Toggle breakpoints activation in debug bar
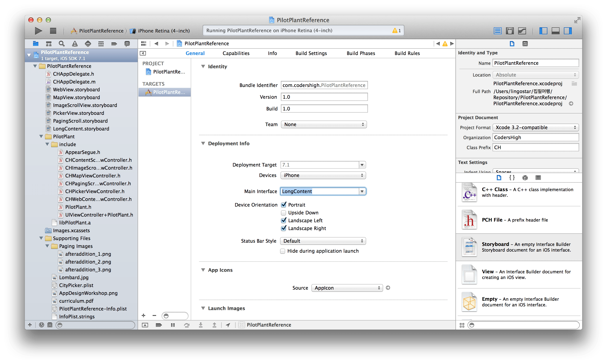The height and width of the screenshot is (364, 607). pyautogui.click(x=159, y=325)
